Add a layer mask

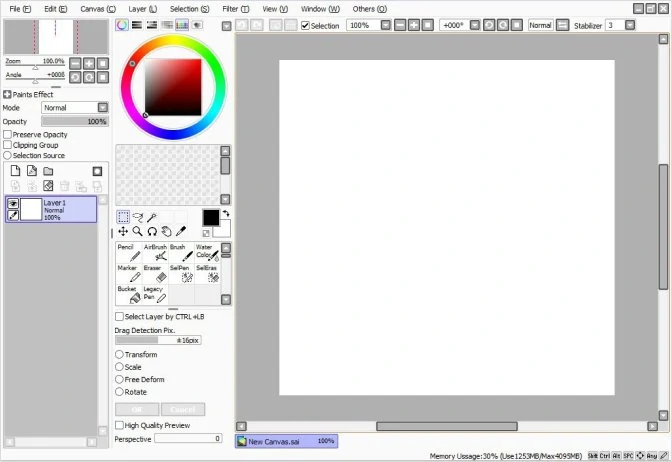click(x=97, y=171)
